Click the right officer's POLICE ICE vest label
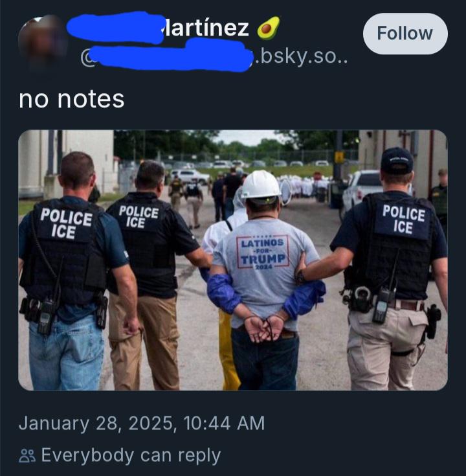Image resolution: width=466 pixels, height=476 pixels. point(403,219)
